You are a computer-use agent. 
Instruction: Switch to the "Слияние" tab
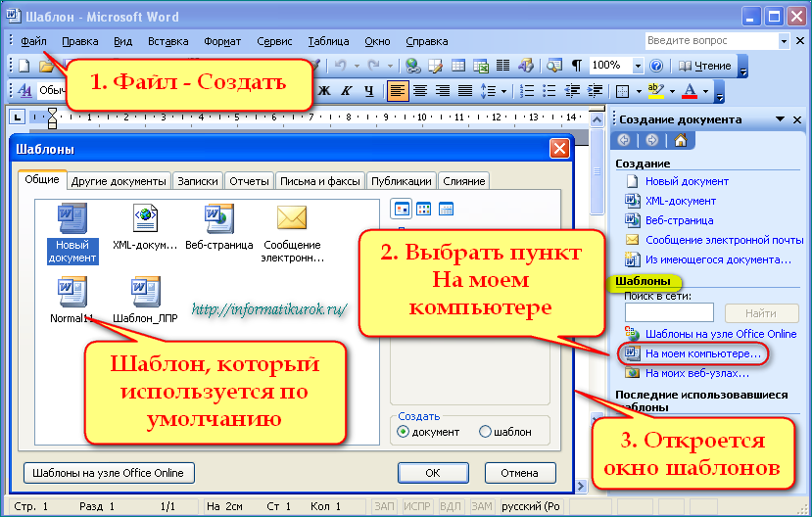click(463, 181)
